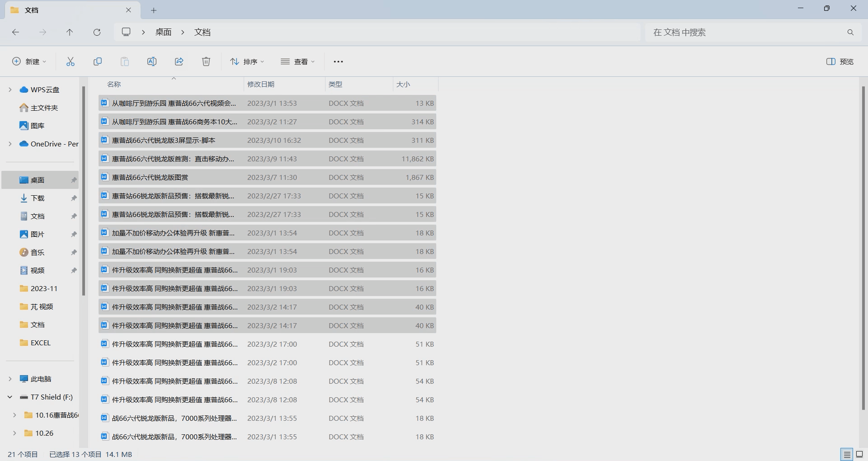Unpin 图片 using its pin icon
This screenshot has height=461, width=868.
[74, 234]
